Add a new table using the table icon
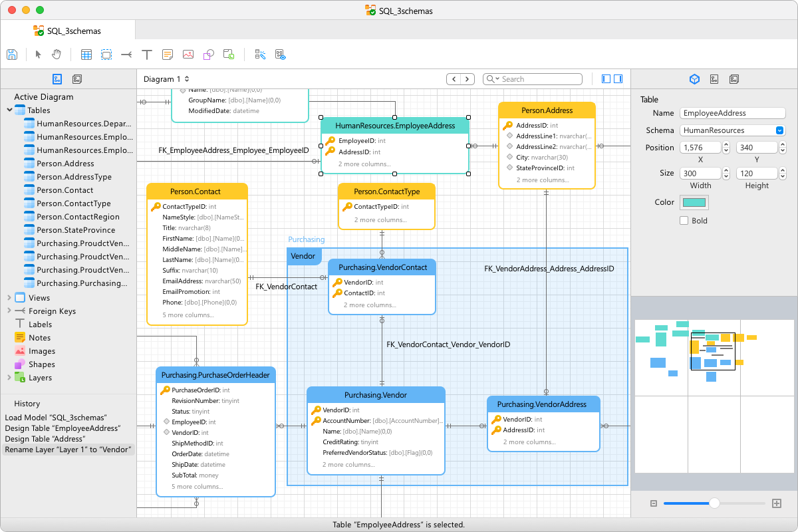 pos(86,54)
